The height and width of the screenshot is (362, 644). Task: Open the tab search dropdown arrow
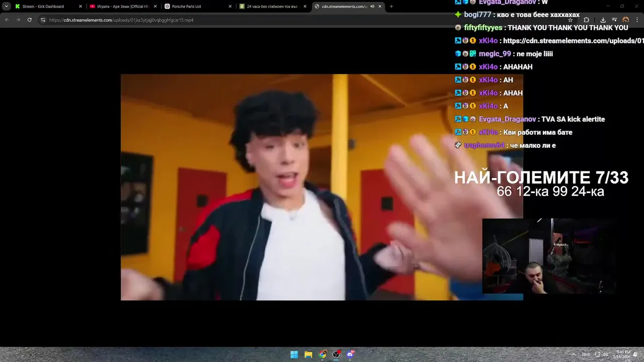coord(6,7)
